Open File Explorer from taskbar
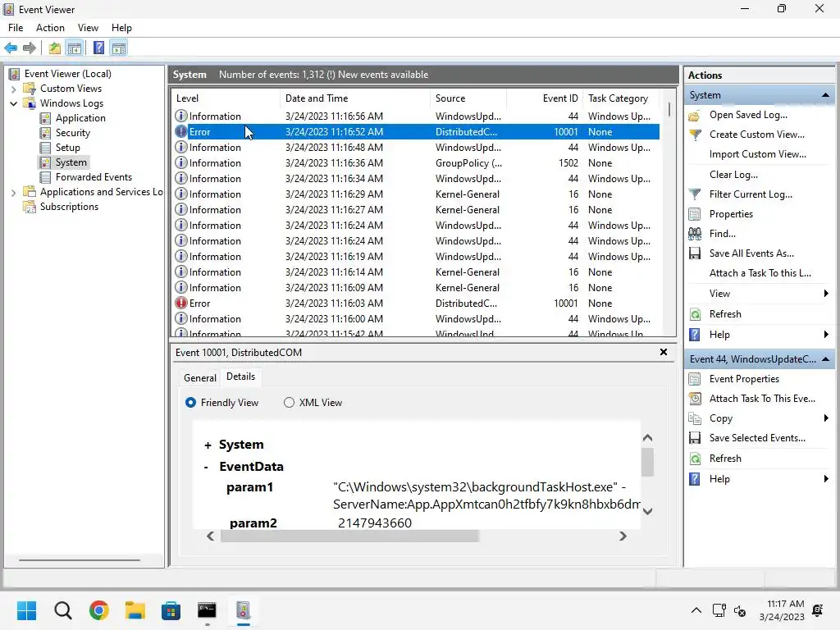The height and width of the screenshot is (630, 840). point(135,610)
